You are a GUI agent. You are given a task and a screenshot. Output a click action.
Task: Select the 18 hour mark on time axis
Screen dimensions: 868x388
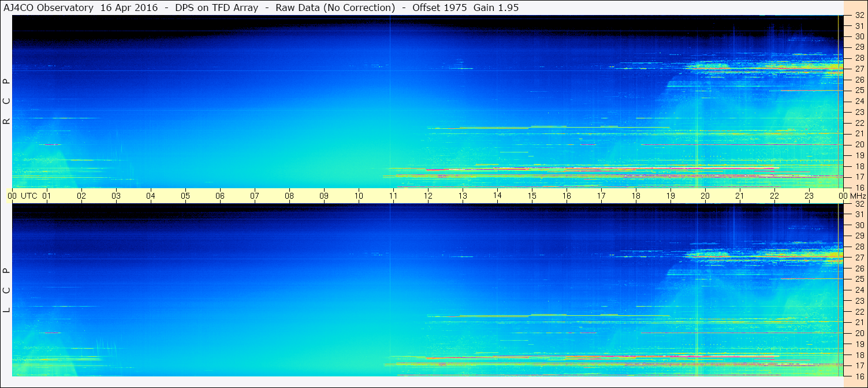click(x=636, y=196)
